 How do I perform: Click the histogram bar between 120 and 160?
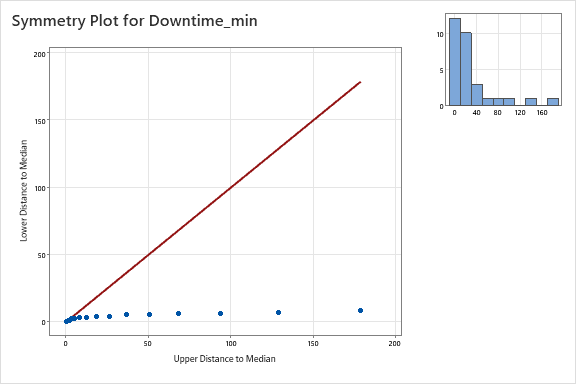[531, 102]
